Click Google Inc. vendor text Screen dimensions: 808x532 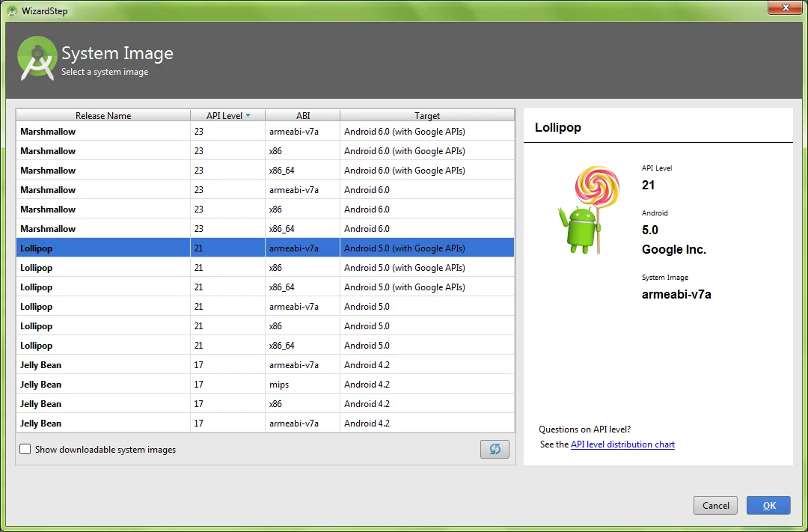[673, 249]
